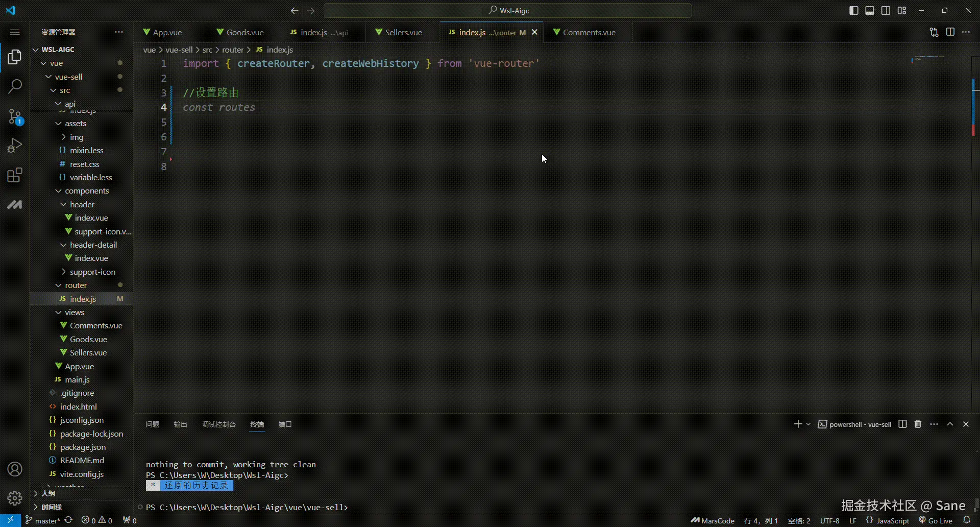This screenshot has width=980, height=527.
Task: Kill the terminal with the trash icon
Action: click(917, 424)
